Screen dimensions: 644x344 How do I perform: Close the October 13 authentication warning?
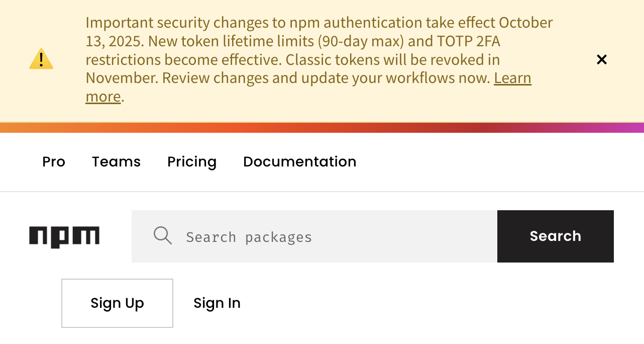pyautogui.click(x=601, y=59)
